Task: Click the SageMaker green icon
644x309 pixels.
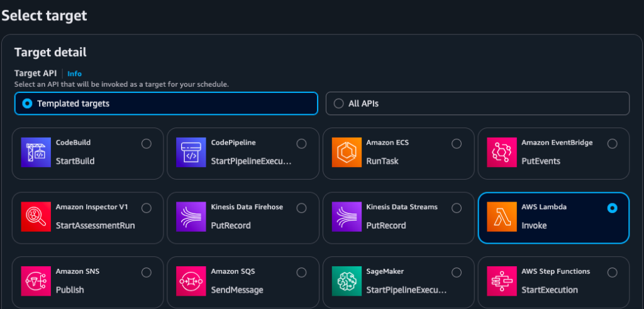Action: point(347,281)
